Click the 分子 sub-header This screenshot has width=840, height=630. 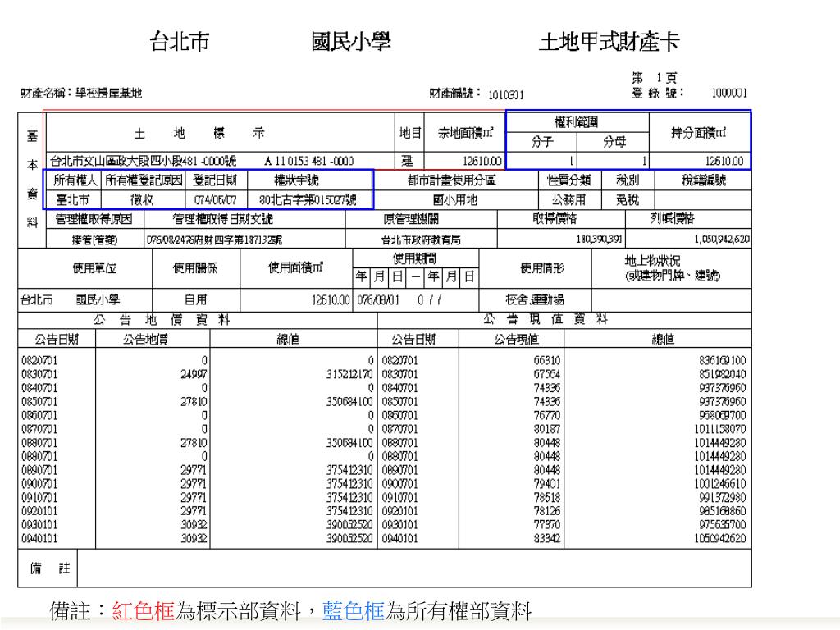pyautogui.click(x=541, y=142)
